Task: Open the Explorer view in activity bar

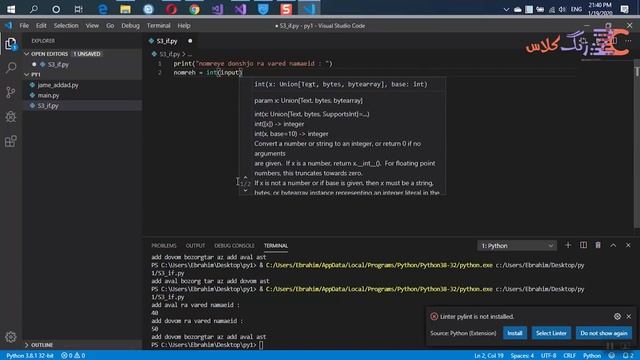Action: coord(11,44)
